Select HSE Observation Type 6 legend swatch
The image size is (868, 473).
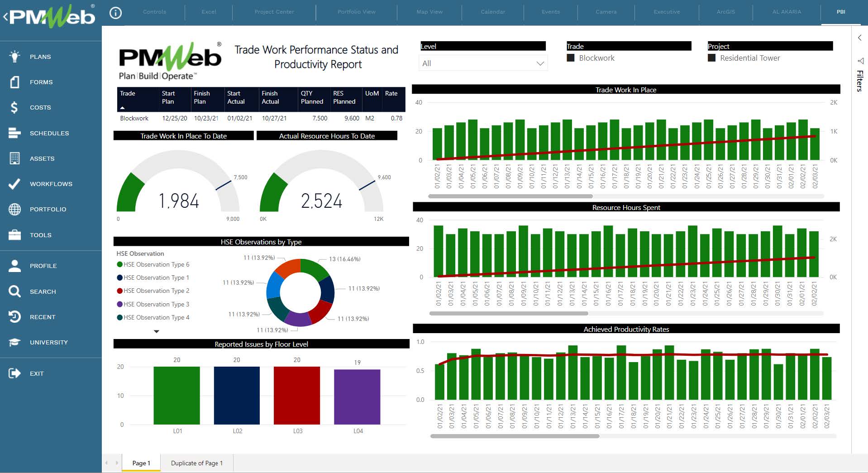coord(120,264)
